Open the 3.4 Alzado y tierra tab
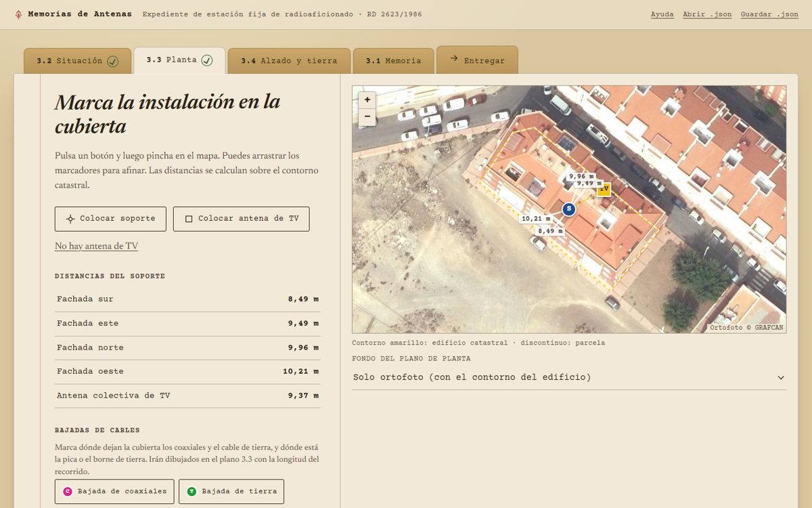This screenshot has width=812, height=508. click(x=289, y=61)
